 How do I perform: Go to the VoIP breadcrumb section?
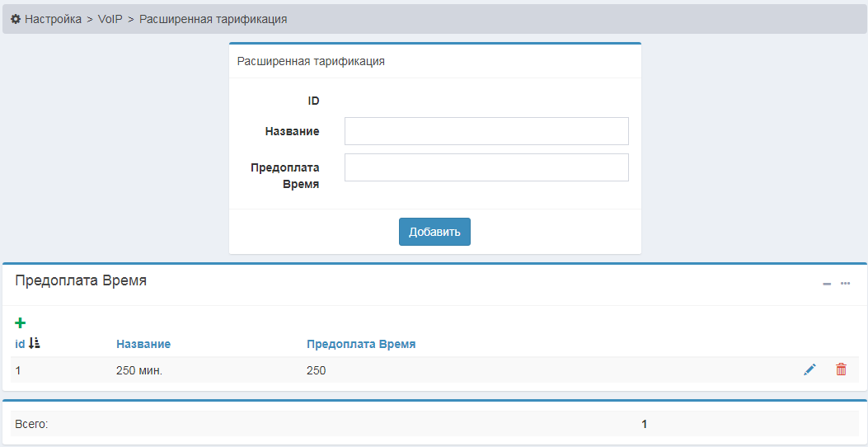click(110, 19)
